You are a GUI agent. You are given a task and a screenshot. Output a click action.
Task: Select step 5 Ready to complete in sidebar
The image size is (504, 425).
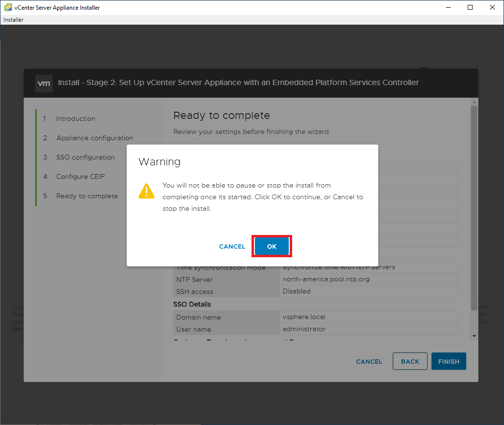tap(87, 196)
